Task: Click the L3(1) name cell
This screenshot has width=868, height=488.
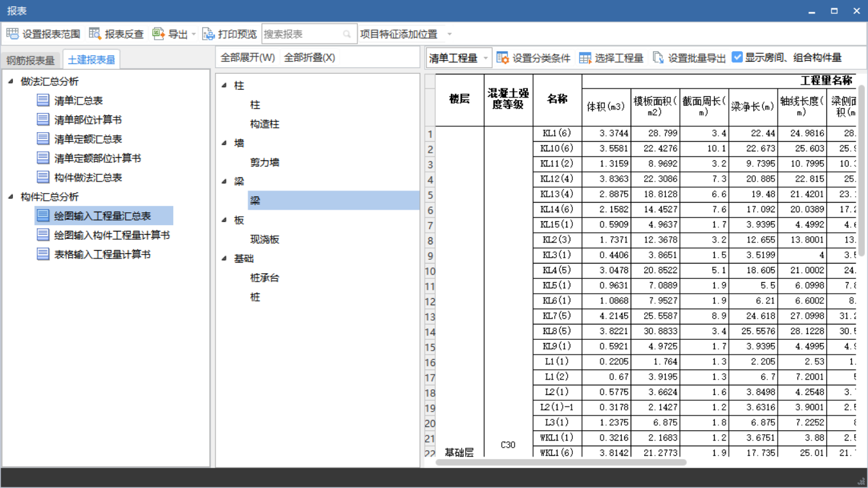Action: pos(557,423)
